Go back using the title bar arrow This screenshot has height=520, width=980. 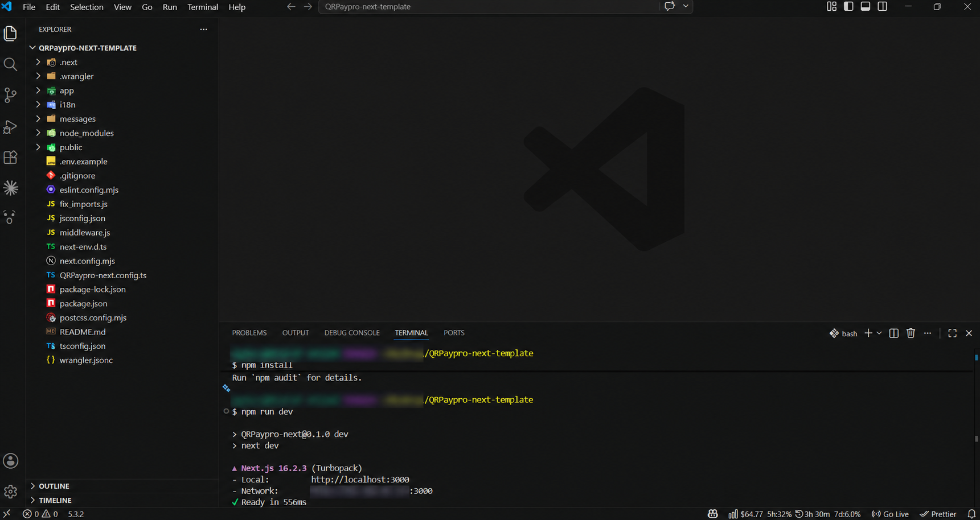pos(291,7)
